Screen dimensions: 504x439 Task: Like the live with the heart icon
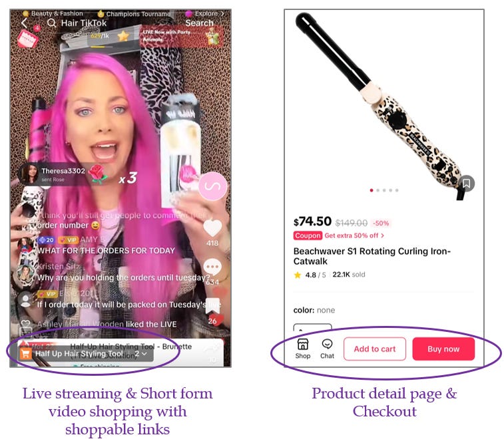point(212,227)
